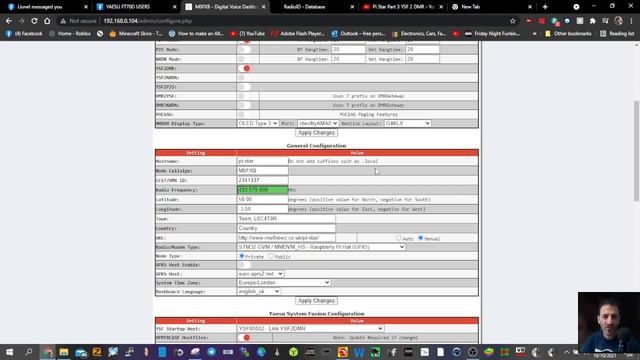
Task: Go back to the previous page
Action: [x=9, y=21]
